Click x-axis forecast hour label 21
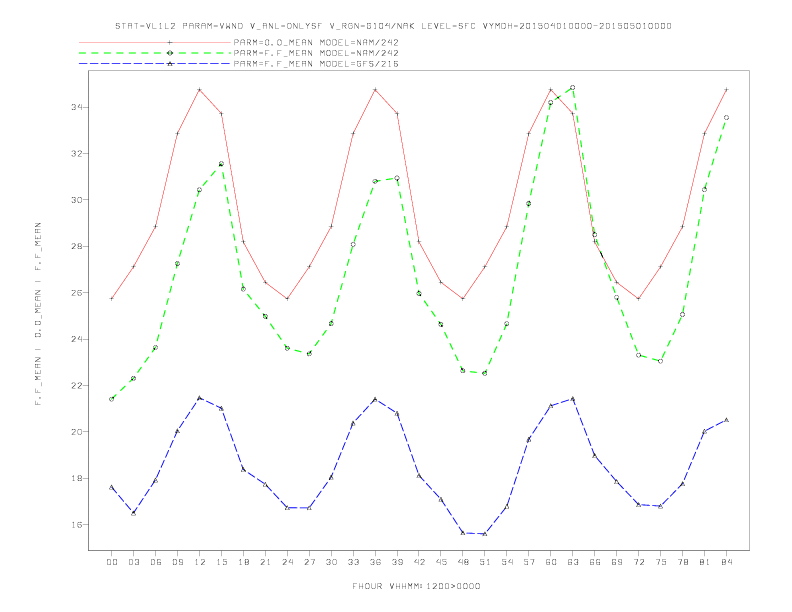 [265, 562]
